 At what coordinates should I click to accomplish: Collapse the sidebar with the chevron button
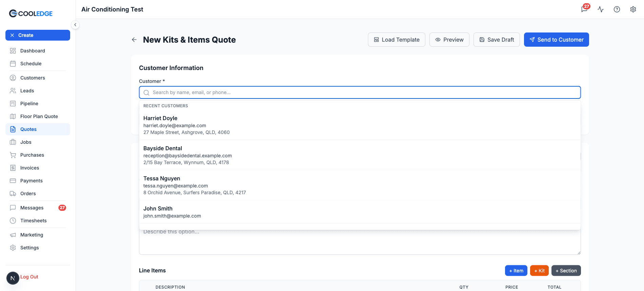click(75, 25)
